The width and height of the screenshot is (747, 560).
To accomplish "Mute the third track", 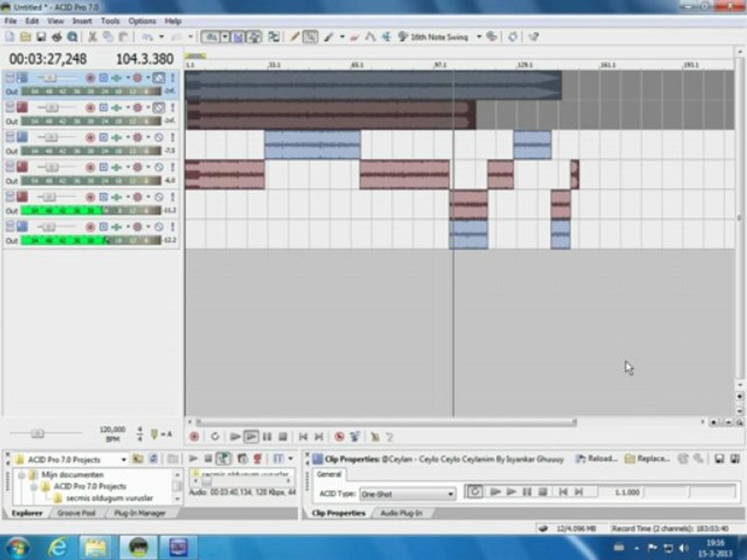I will point(159,138).
